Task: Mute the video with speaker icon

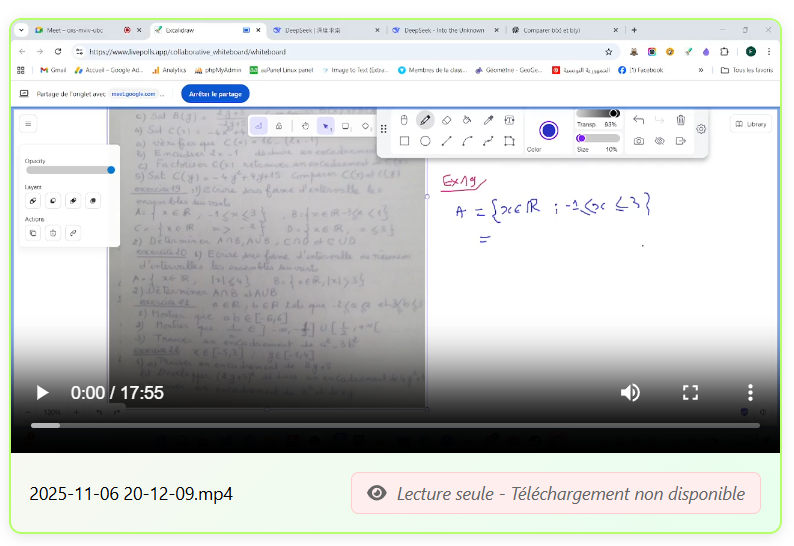Action: tap(630, 392)
